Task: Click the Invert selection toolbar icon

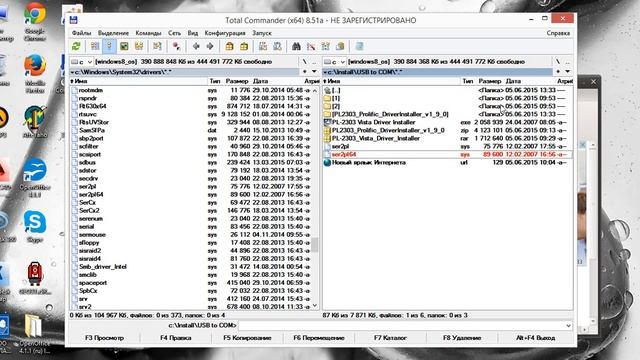Action: [x=157, y=46]
